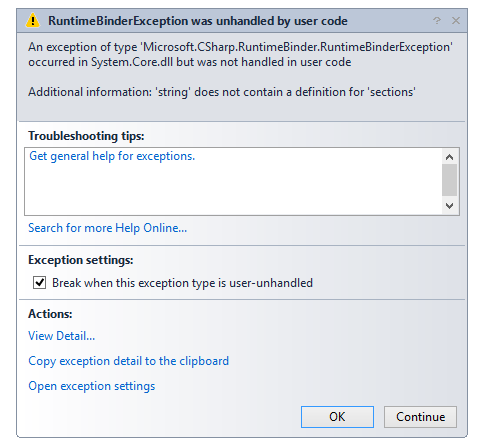Click the troubleshooting tips scrollbar thumb

coord(449,180)
